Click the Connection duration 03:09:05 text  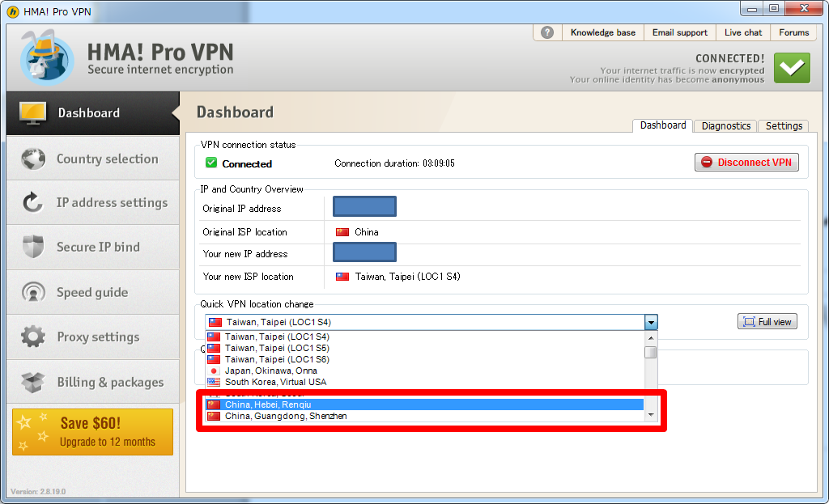click(x=394, y=163)
